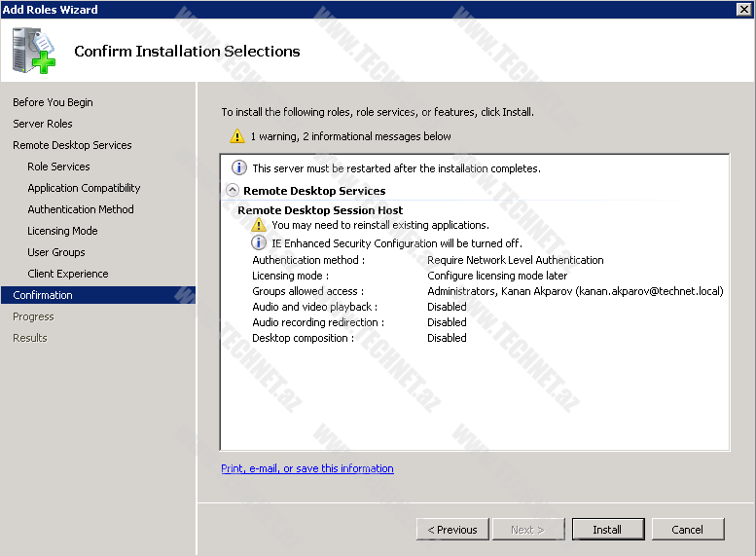Open the User Groups page

click(56, 252)
